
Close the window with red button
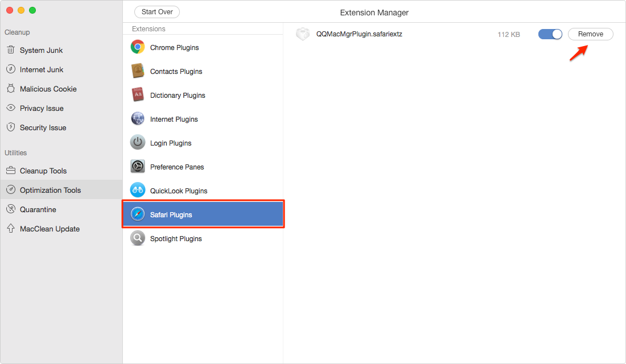click(10, 10)
